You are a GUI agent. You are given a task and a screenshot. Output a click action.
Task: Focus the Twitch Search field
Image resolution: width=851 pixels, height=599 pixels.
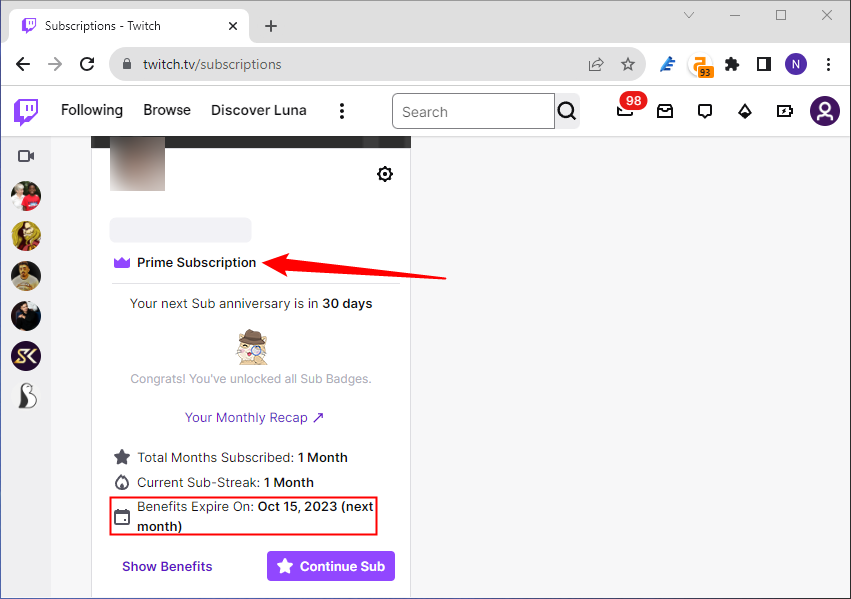pyautogui.click(x=473, y=111)
